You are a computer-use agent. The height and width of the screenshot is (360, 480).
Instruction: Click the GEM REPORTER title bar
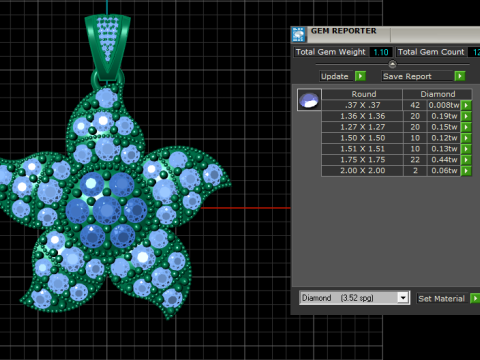[x=385, y=34]
